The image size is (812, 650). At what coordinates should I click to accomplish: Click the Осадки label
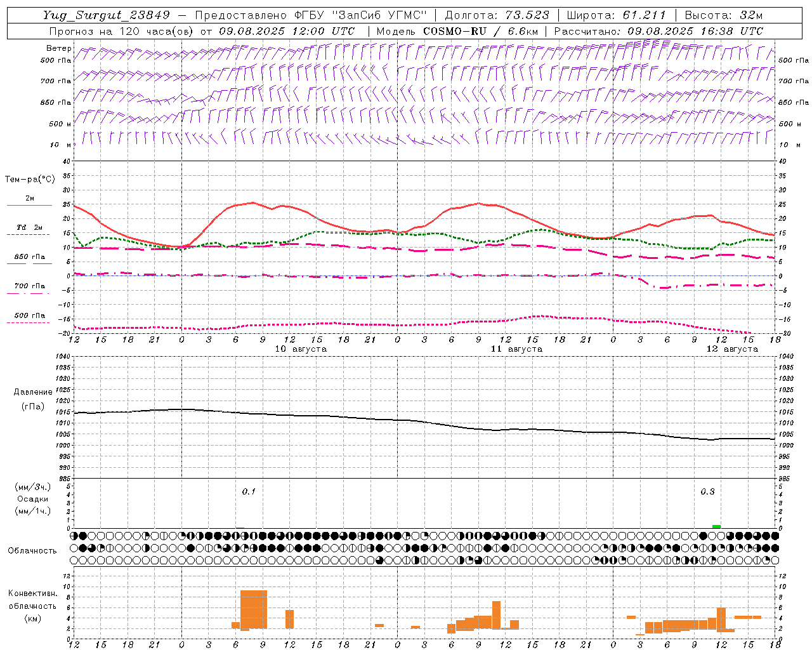(33, 499)
